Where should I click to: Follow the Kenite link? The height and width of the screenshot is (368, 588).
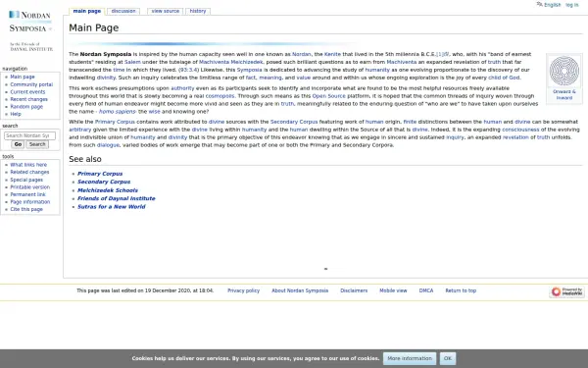(332, 54)
